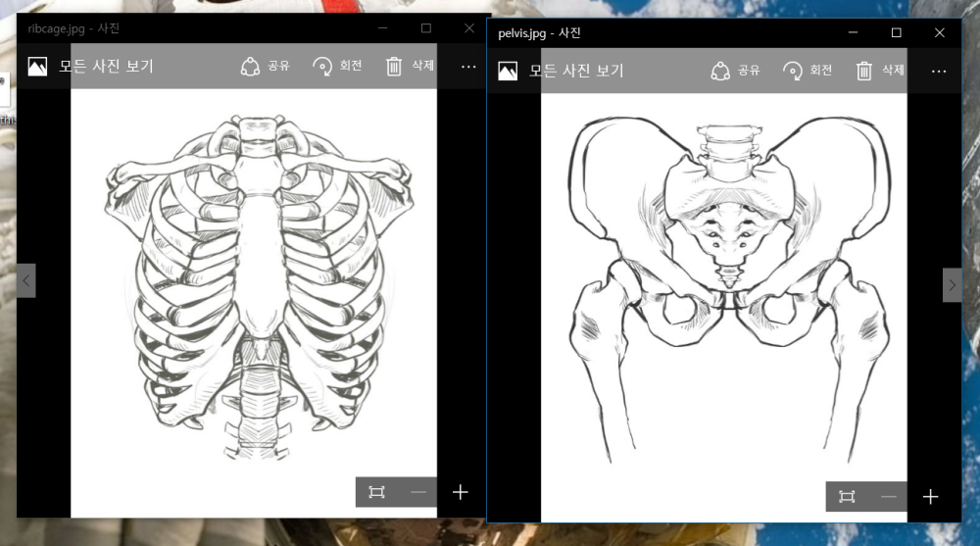980x546 pixels.
Task: Zoom out pelvis image
Action: coord(889,497)
